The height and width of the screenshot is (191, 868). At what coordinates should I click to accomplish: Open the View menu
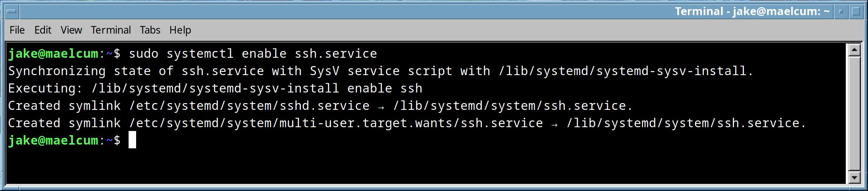[71, 30]
